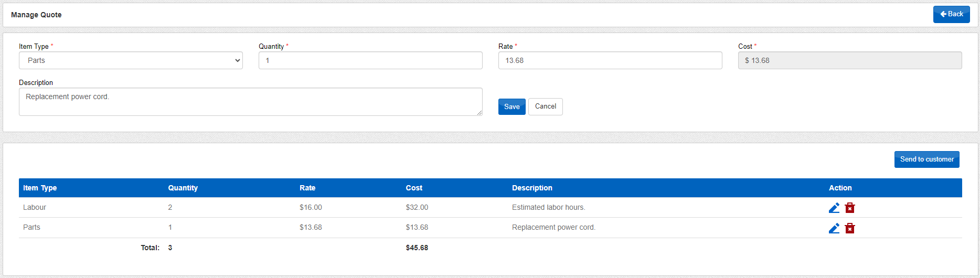The image size is (980, 278).
Task: Click the Item Type column header
Action: click(x=40, y=188)
